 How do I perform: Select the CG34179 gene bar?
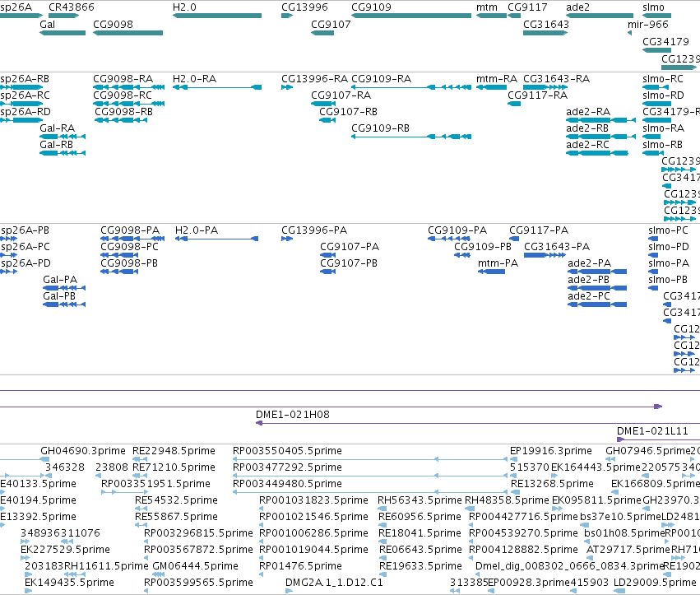(656, 49)
